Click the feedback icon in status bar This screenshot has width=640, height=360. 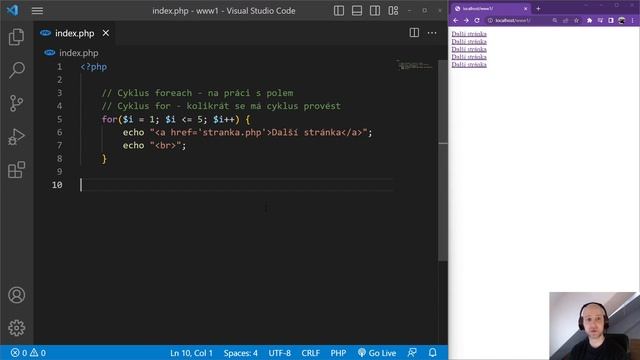coord(412,353)
